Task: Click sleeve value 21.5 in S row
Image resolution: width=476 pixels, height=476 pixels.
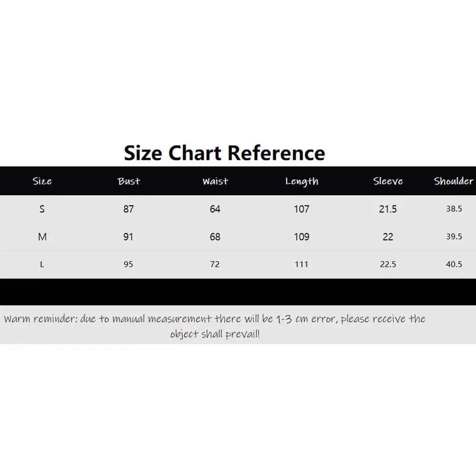Action: (388, 209)
